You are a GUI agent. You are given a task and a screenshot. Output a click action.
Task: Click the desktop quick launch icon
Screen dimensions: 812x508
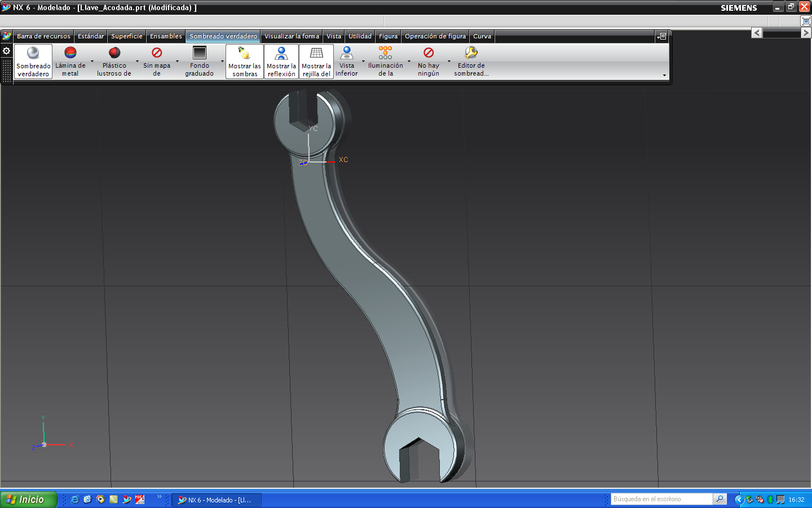113,500
